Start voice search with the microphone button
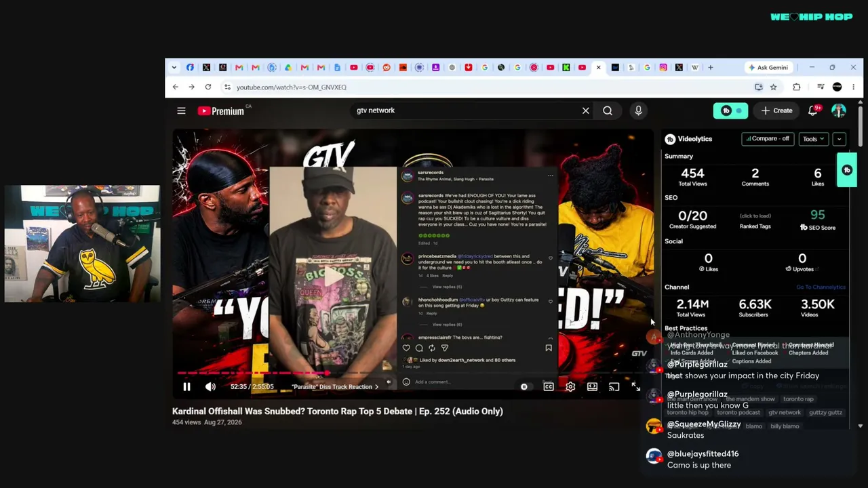This screenshot has width=868, height=488. (x=638, y=110)
